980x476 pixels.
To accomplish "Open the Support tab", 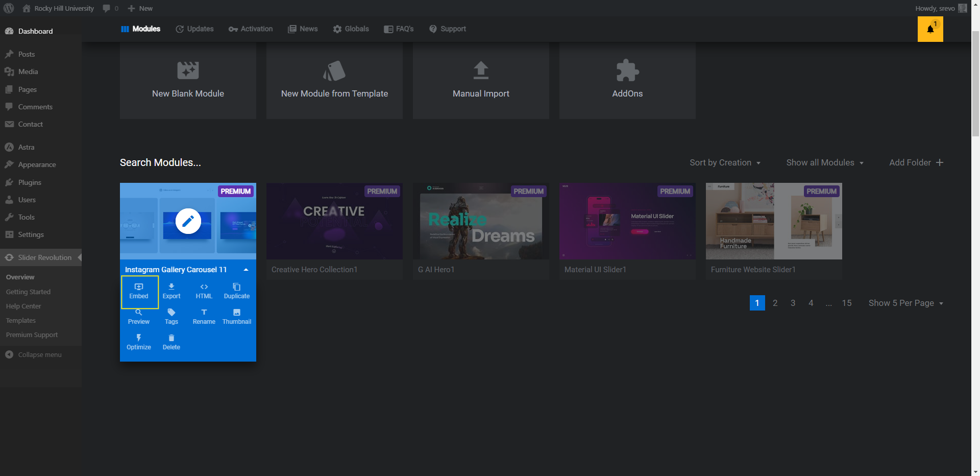I will pyautogui.click(x=447, y=29).
